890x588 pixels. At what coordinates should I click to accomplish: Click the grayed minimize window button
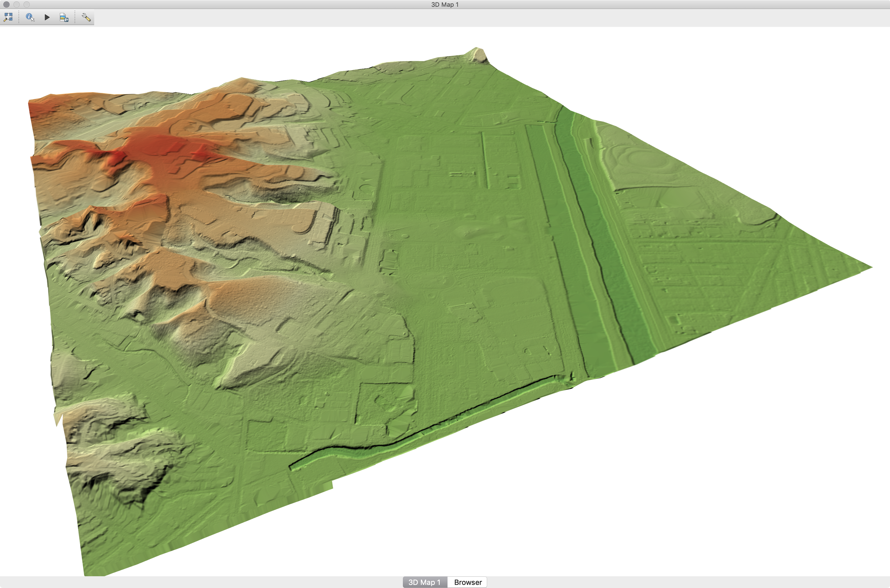17,4
